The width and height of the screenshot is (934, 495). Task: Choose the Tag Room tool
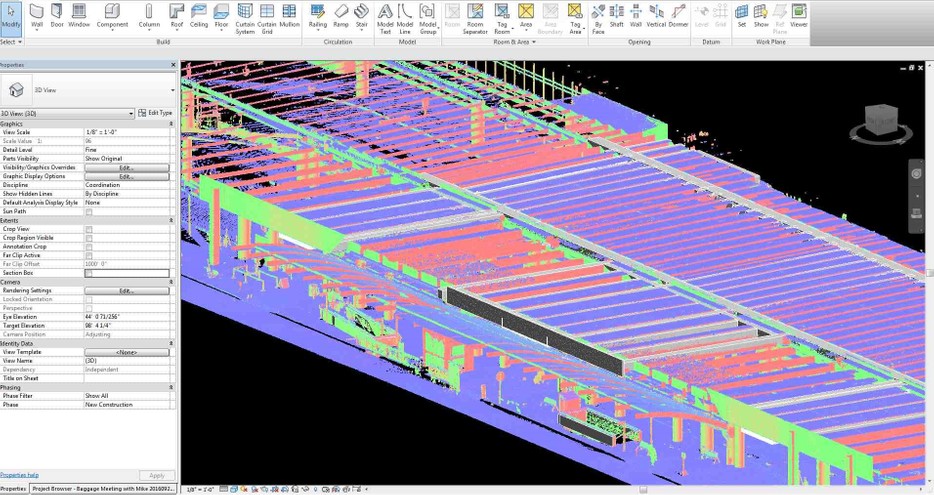tap(502, 19)
